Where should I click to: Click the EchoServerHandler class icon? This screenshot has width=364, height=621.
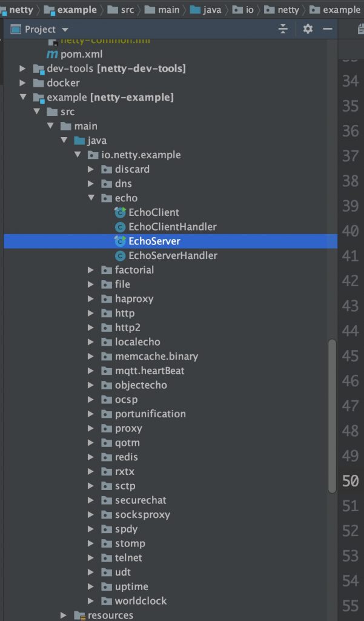tap(120, 255)
